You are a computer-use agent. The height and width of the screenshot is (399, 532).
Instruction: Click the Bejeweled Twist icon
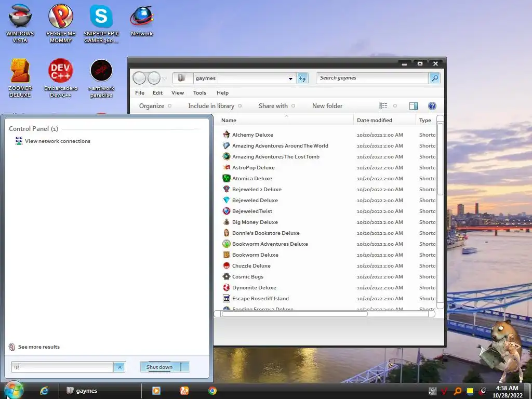click(x=227, y=211)
